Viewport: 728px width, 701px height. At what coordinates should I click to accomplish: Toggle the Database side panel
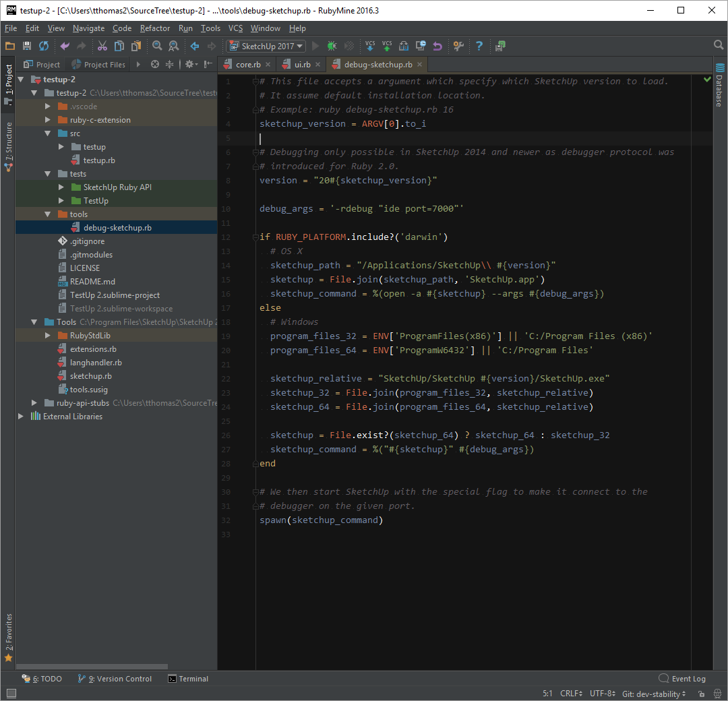[x=719, y=86]
